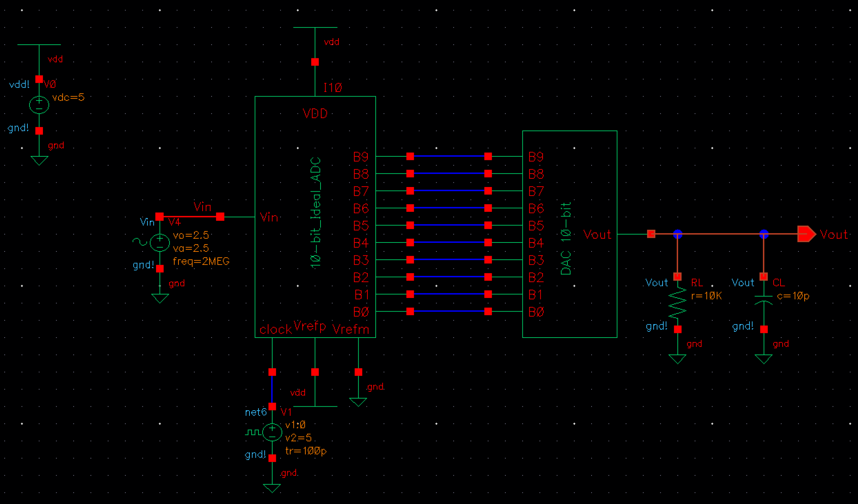Click the B0 input pin on the DAC
The width and height of the screenshot is (858, 504).
click(x=488, y=312)
